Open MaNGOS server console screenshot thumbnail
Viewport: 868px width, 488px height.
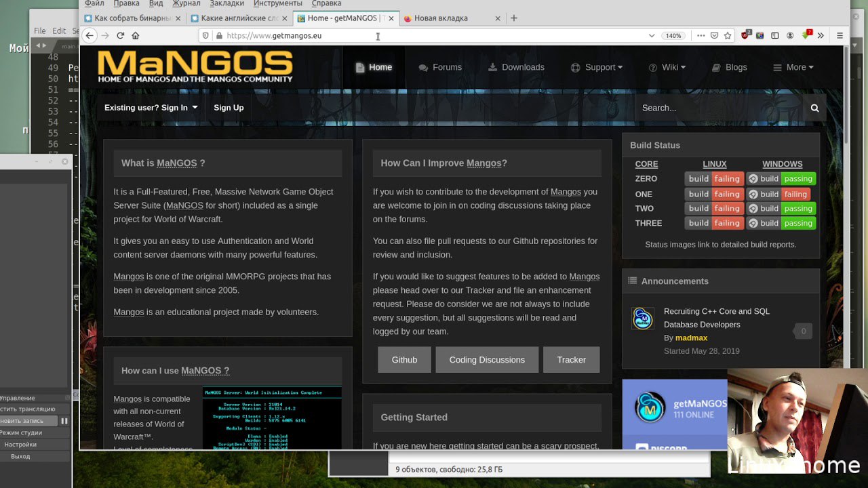click(x=272, y=418)
